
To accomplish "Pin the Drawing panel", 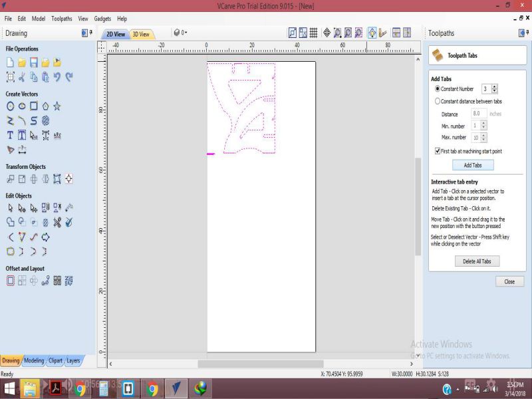I will 91,33.
